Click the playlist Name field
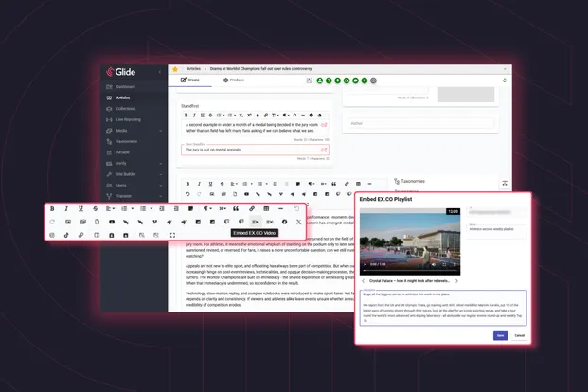This screenshot has width=588, height=392. tap(496, 230)
